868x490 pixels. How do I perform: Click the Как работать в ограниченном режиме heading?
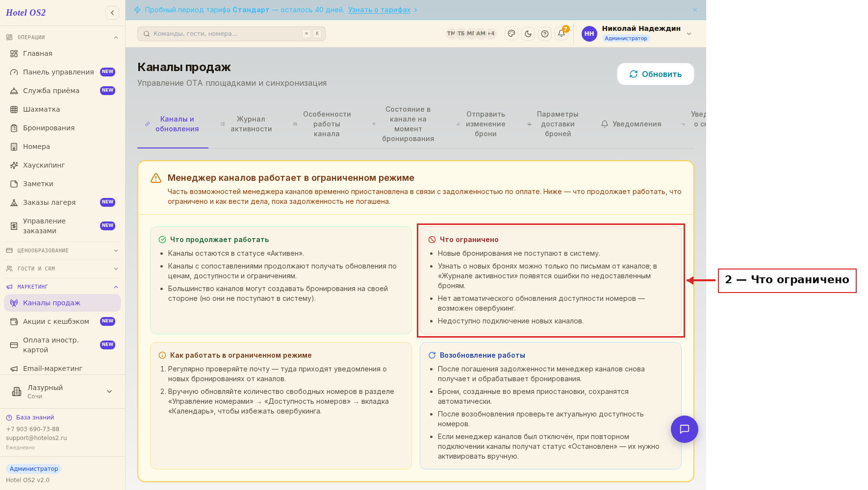(241, 355)
